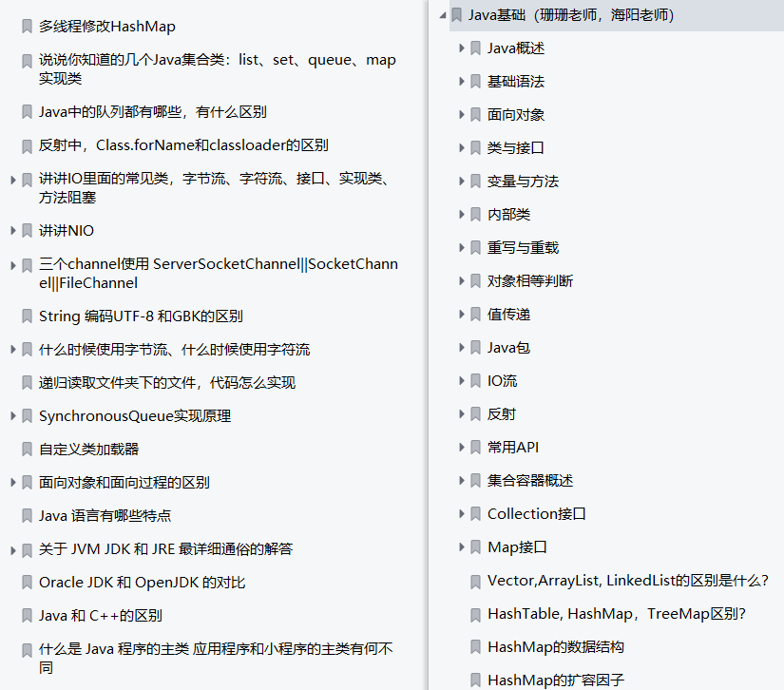This screenshot has height=690, width=784.
Task: Expand the IO流 node
Action: click(x=460, y=380)
